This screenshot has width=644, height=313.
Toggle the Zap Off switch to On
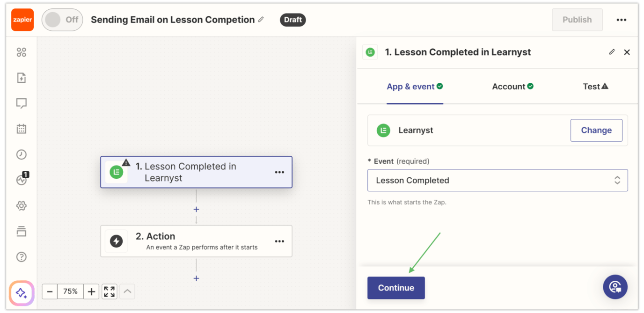pos(62,20)
